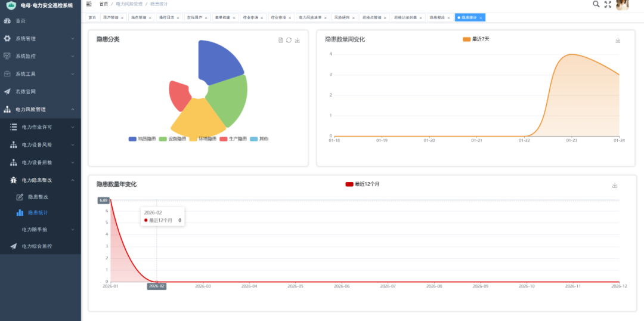The image size is (644, 321).
Task: Click the blue 地质隐患 pie slice
Action: pyautogui.click(x=218, y=61)
